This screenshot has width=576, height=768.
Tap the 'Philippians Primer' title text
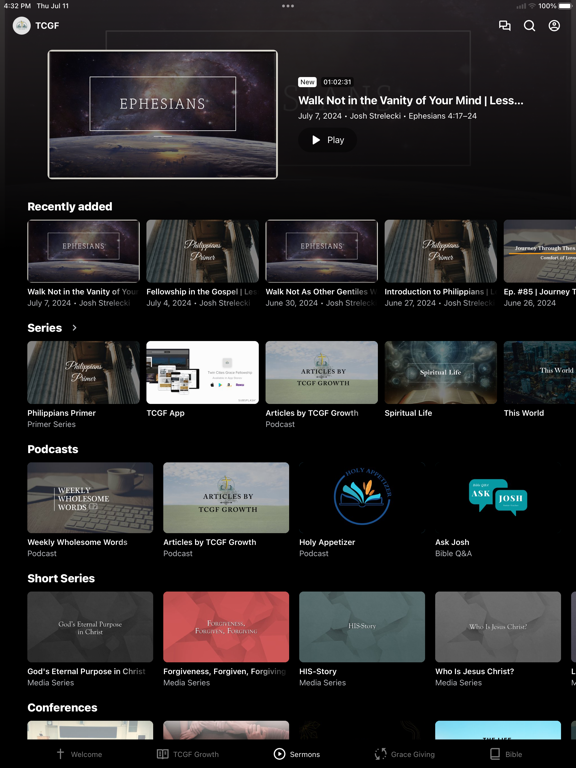(62, 413)
